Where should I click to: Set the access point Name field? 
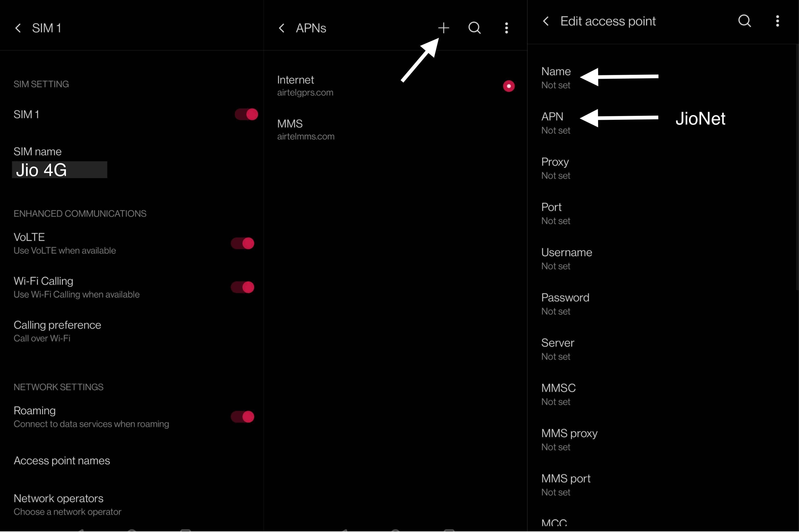[556, 78]
